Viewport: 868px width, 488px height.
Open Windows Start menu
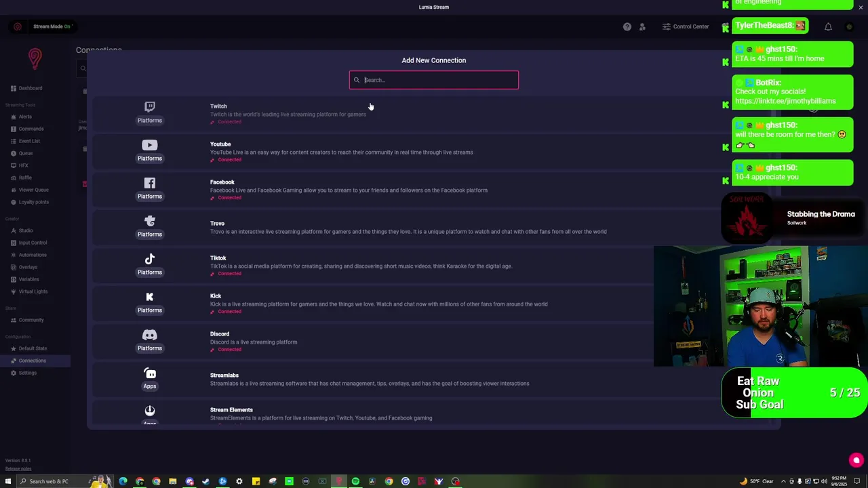click(8, 482)
